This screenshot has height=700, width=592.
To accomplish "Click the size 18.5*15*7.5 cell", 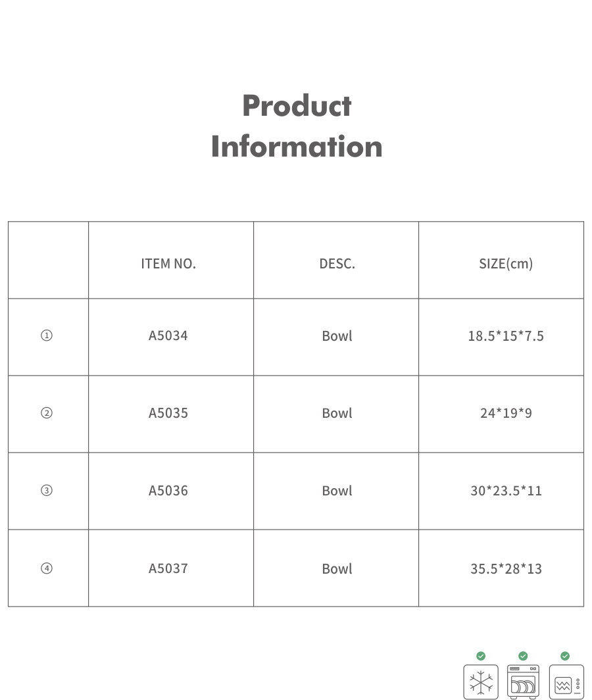I will (x=505, y=336).
